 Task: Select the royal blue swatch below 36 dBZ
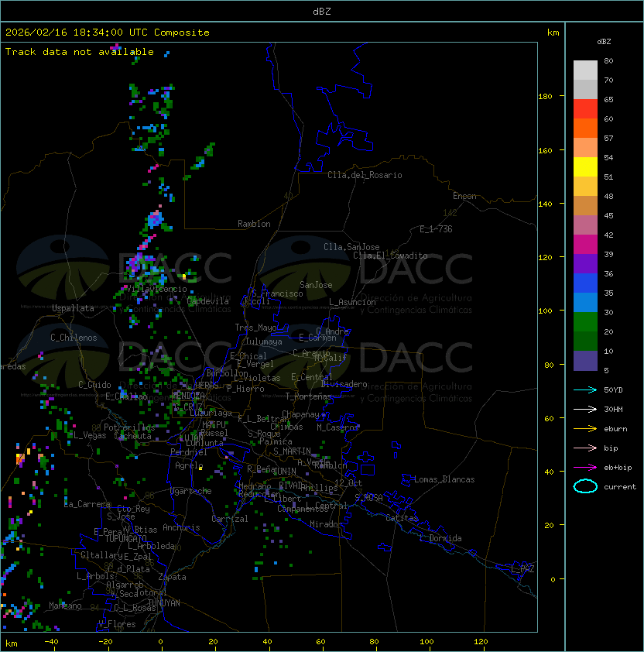click(x=585, y=283)
